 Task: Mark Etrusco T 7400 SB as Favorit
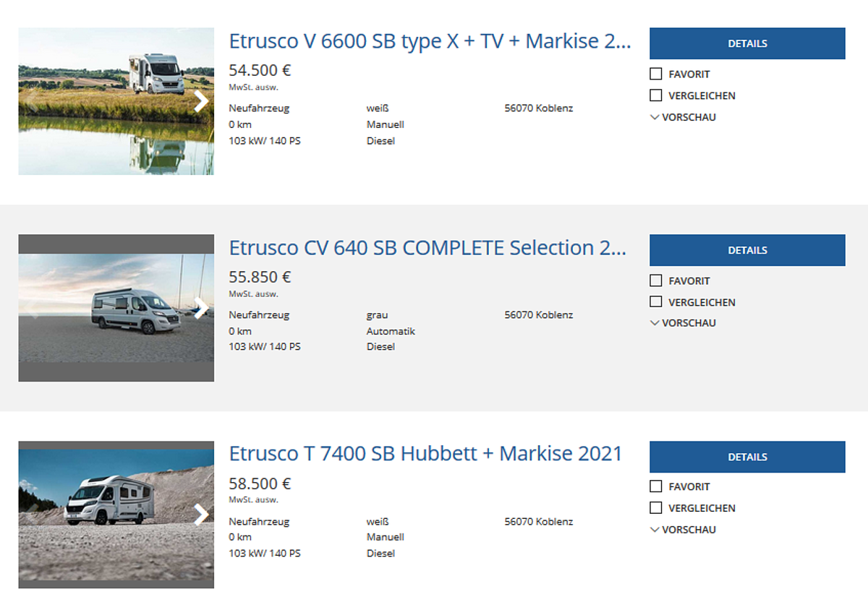click(x=656, y=486)
